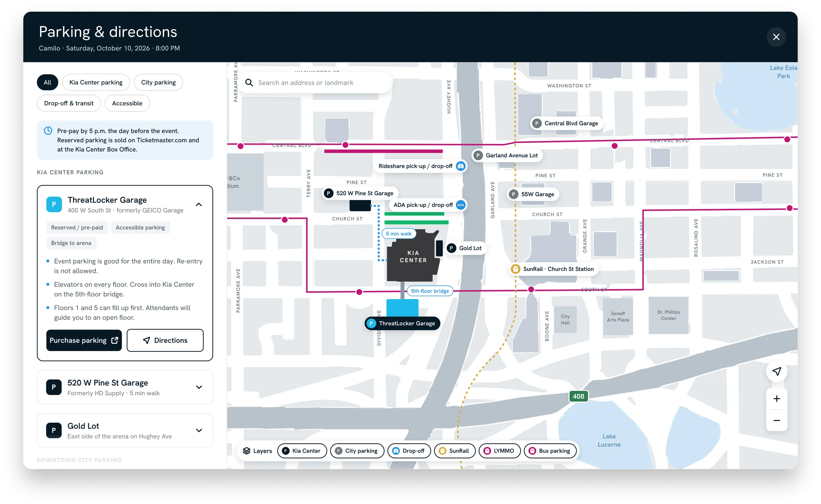The image size is (821, 504).
Task: Click the ADA pick-up badge icon
Action: 460,205
